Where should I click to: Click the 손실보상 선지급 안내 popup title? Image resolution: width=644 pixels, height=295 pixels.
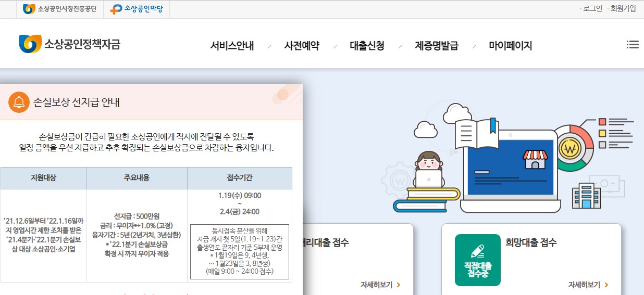pyautogui.click(x=76, y=102)
